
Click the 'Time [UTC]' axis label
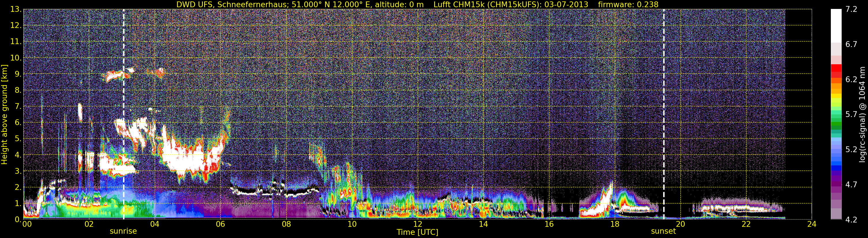pyautogui.click(x=417, y=232)
